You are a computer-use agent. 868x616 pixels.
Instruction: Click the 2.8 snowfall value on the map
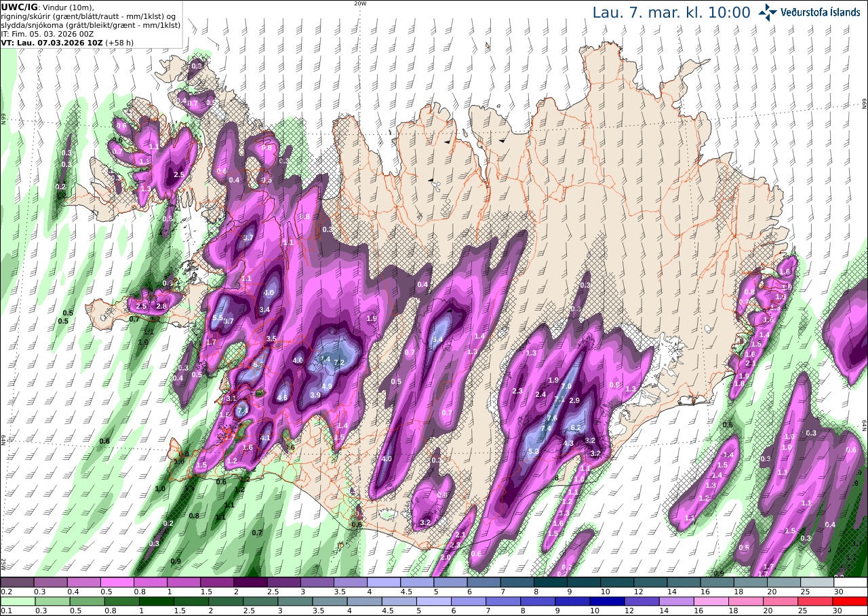161,307
